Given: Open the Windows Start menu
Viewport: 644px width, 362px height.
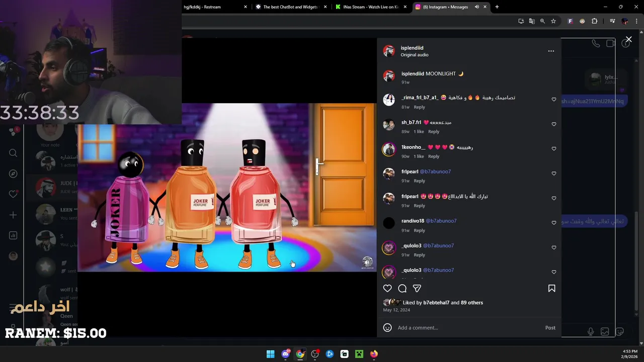Looking at the screenshot, I should pyautogui.click(x=270, y=354).
